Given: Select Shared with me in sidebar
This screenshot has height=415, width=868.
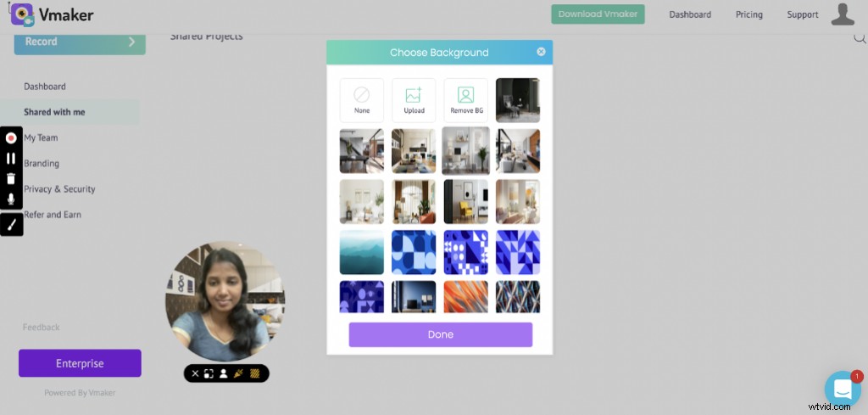Looking at the screenshot, I should click(54, 112).
